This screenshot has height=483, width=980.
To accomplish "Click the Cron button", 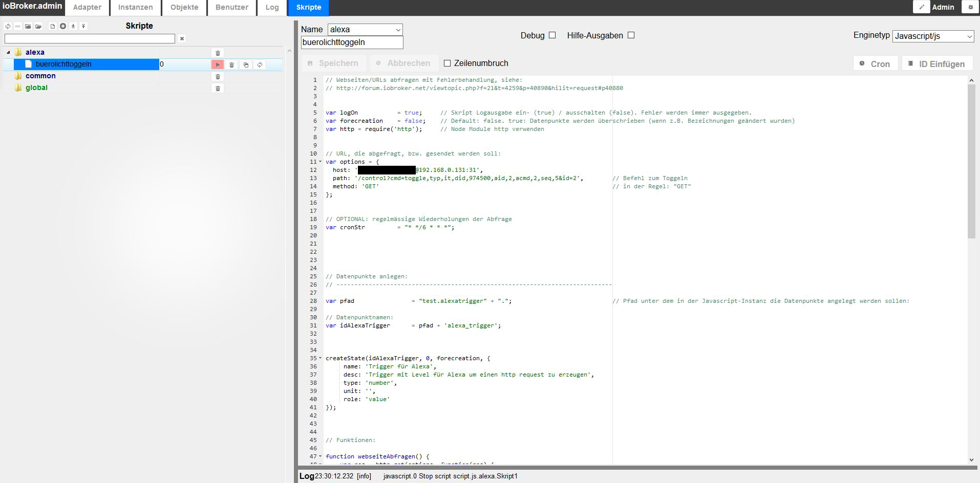I will [875, 64].
